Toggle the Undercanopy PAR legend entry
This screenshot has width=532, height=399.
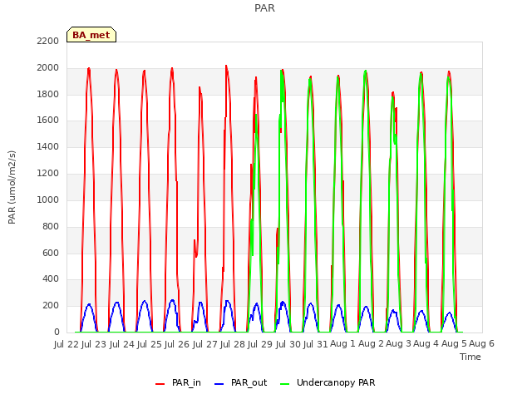tap(328, 382)
